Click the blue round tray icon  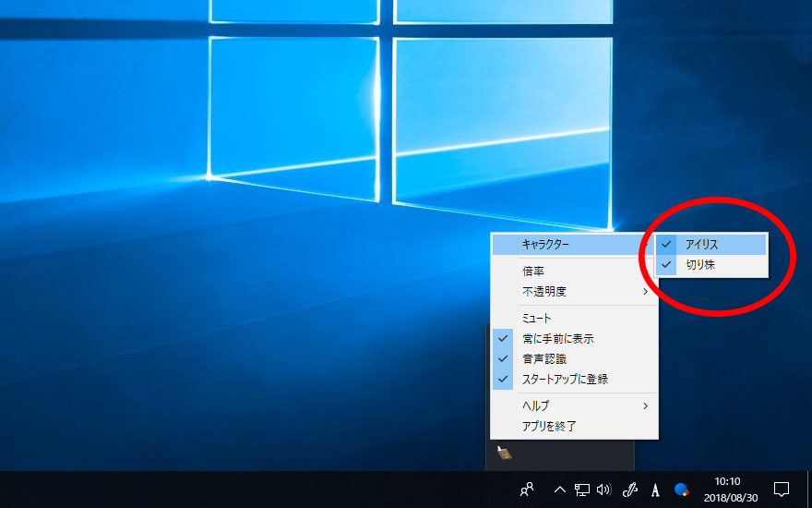682,489
